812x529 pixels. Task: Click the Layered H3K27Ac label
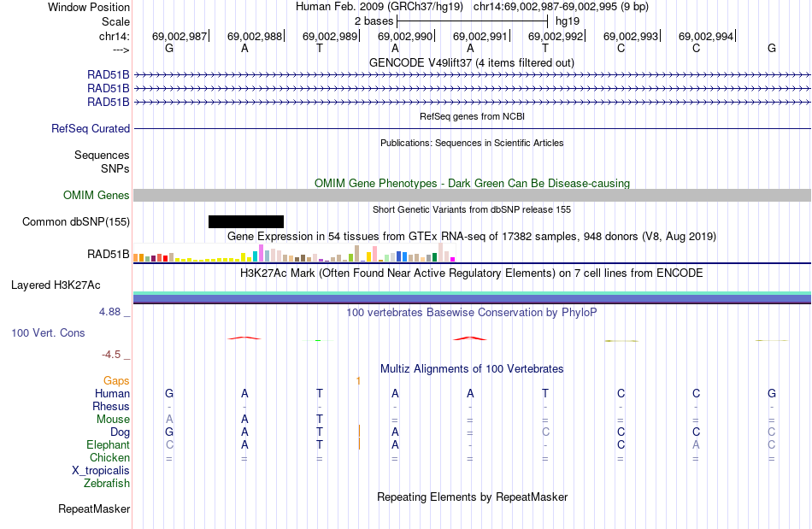pyautogui.click(x=56, y=285)
